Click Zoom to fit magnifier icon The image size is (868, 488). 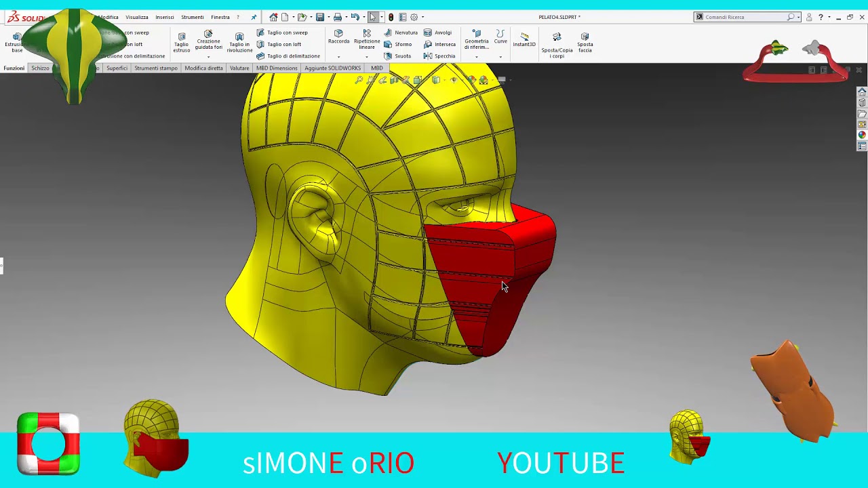[359, 80]
